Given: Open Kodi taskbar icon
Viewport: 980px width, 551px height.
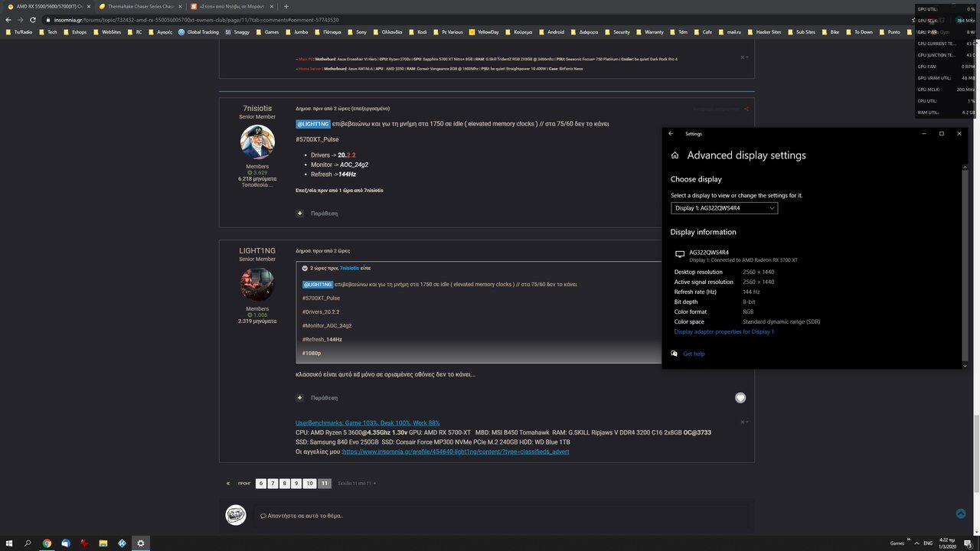Looking at the screenshot, I should [x=122, y=543].
